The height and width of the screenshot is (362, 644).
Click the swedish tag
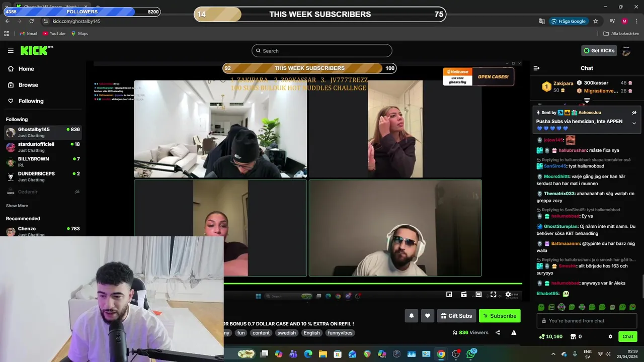[x=287, y=333]
